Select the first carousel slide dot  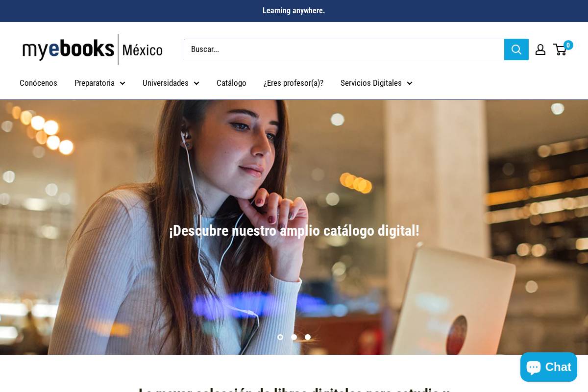tap(280, 337)
